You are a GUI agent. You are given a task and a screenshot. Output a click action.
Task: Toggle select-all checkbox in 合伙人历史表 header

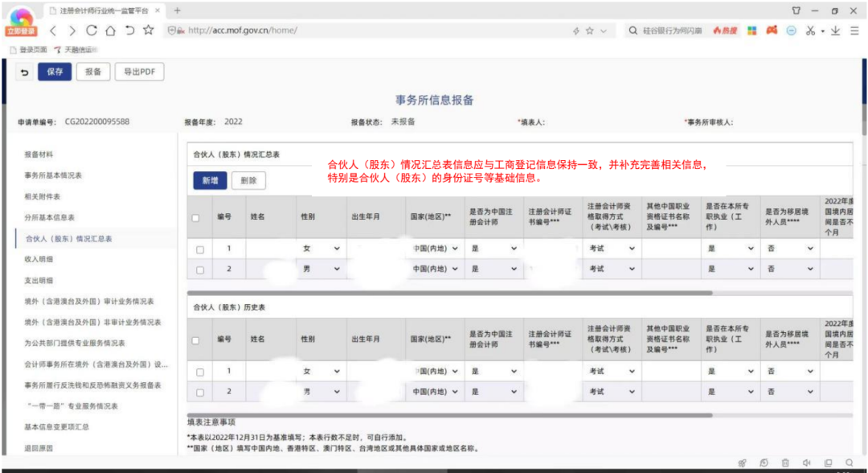[x=196, y=340]
